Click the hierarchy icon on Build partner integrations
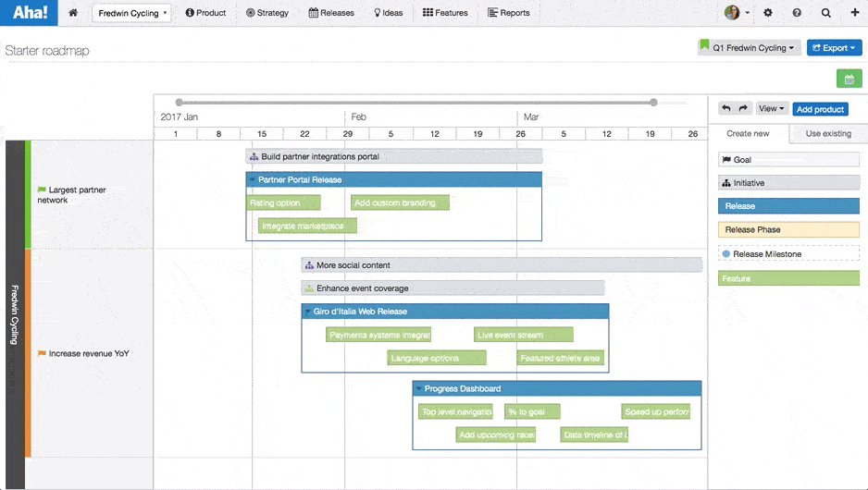 [x=254, y=156]
